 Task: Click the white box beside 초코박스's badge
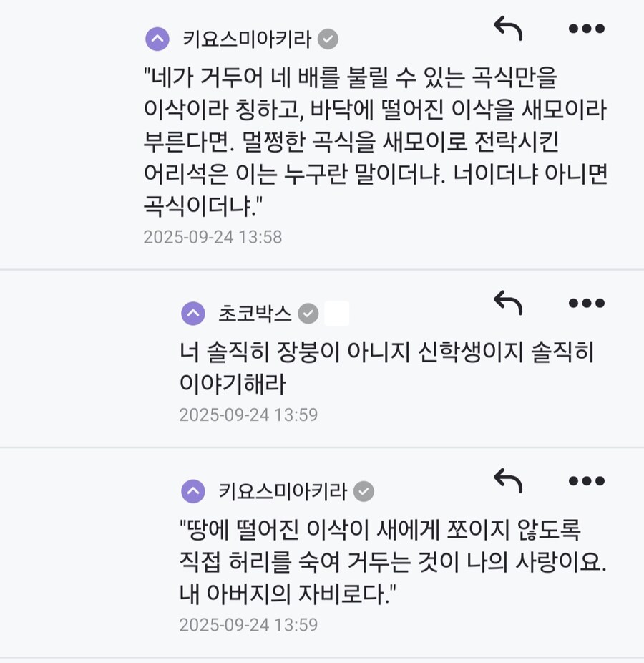[x=337, y=314]
